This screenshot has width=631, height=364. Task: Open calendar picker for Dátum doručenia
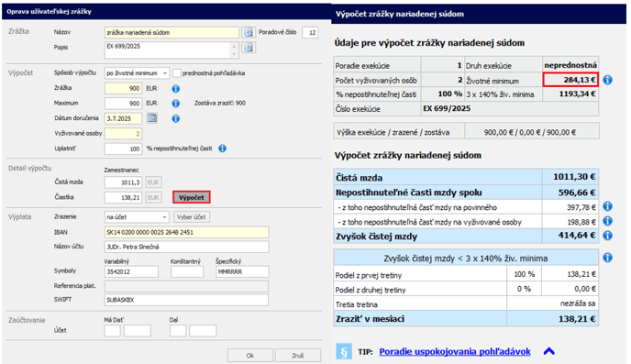click(151, 118)
